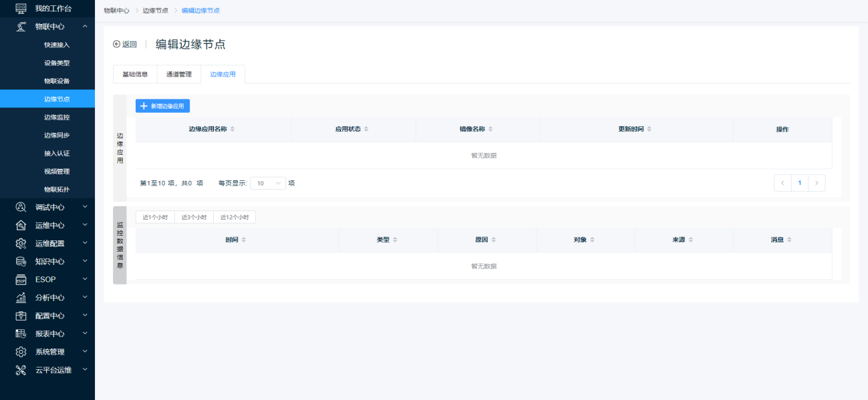Click the 知识中心 database icon

21,261
